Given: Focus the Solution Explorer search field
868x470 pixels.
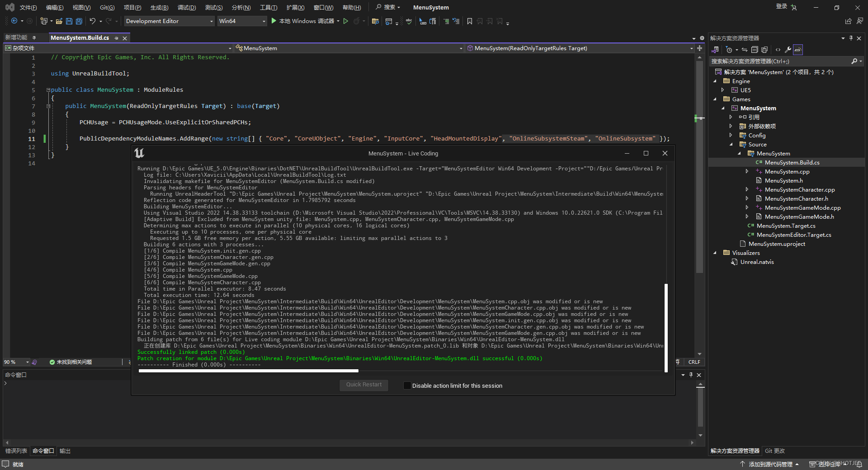Looking at the screenshot, I should 781,61.
